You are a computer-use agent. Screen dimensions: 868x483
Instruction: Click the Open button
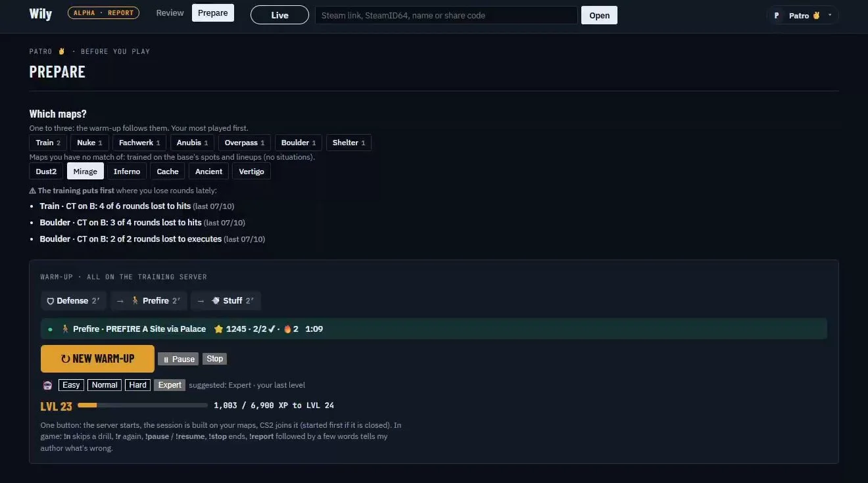pyautogui.click(x=599, y=15)
